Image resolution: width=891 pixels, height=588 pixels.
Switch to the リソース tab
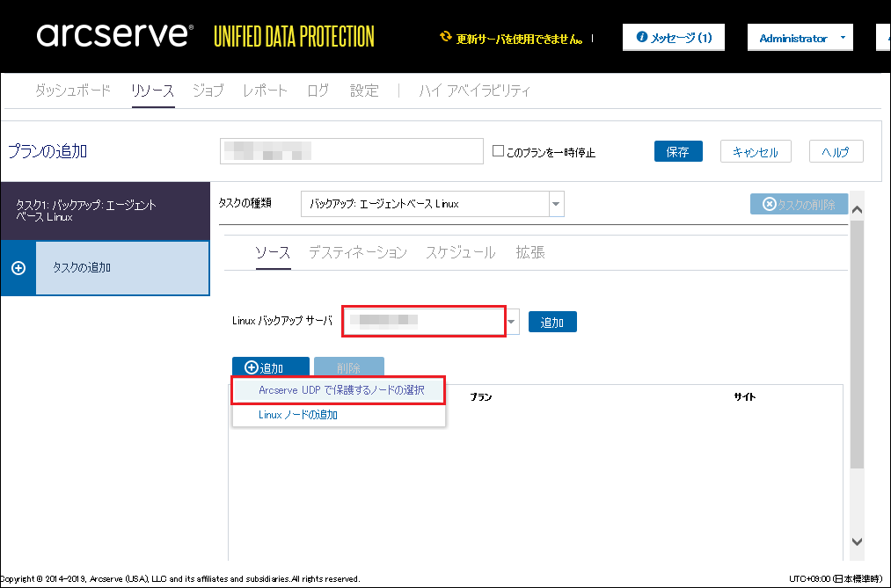(x=153, y=91)
